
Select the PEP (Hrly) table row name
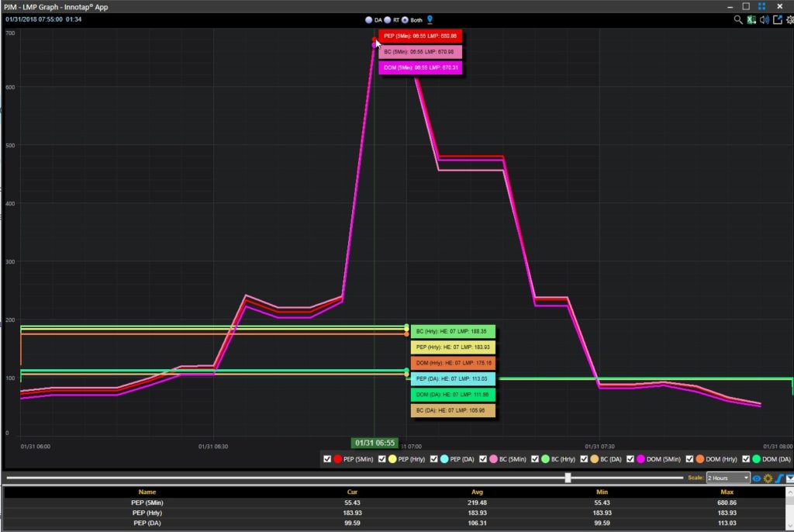147,513
